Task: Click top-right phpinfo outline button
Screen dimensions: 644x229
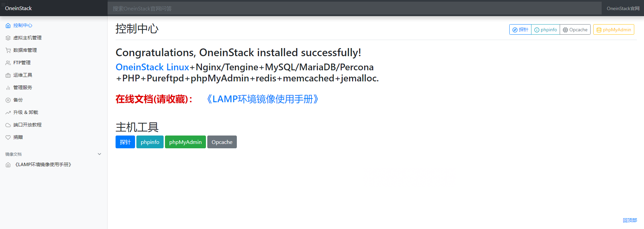Action: point(546,30)
